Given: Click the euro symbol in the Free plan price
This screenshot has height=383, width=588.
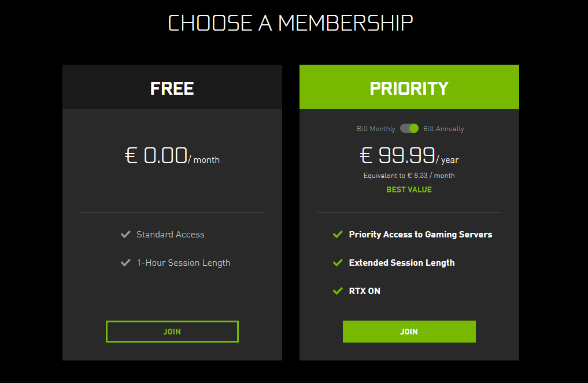Looking at the screenshot, I should pos(132,155).
